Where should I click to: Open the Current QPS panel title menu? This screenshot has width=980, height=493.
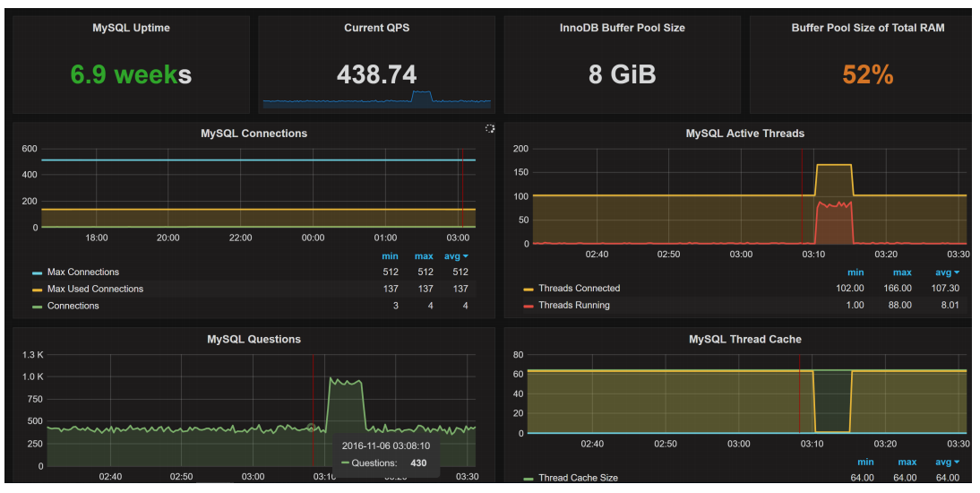coord(376,28)
